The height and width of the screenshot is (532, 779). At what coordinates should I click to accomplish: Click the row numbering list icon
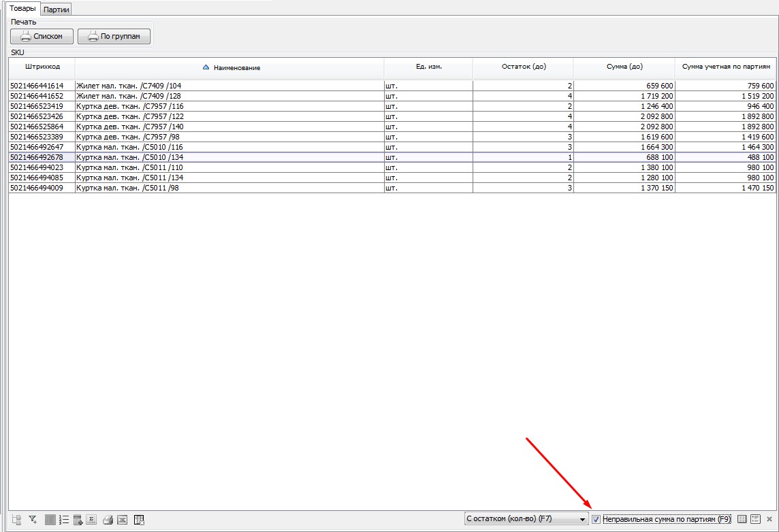coord(64,520)
